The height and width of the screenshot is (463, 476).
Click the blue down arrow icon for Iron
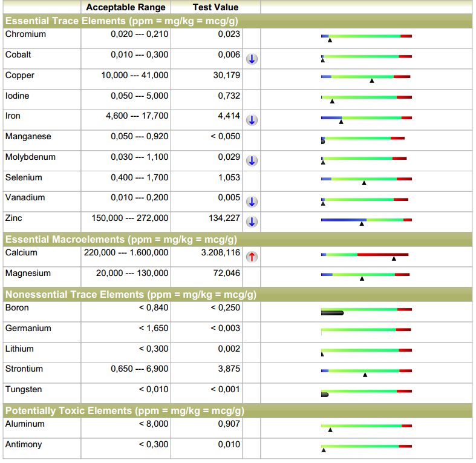tap(252, 120)
